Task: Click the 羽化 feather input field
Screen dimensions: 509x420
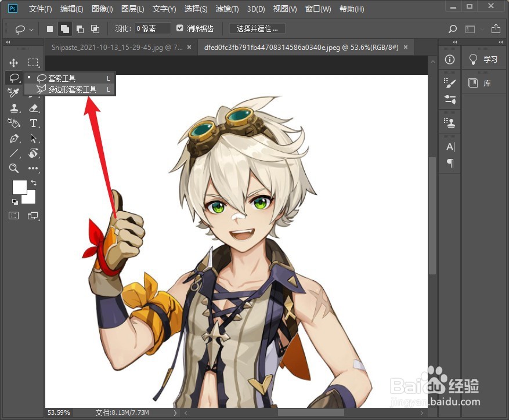Action: coord(153,28)
